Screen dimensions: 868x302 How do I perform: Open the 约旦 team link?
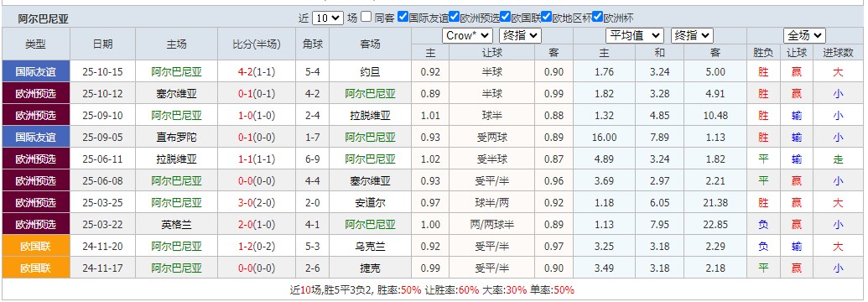click(x=371, y=72)
